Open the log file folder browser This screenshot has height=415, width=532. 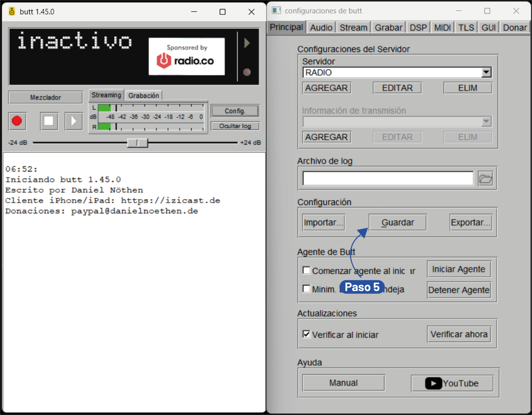click(x=485, y=179)
